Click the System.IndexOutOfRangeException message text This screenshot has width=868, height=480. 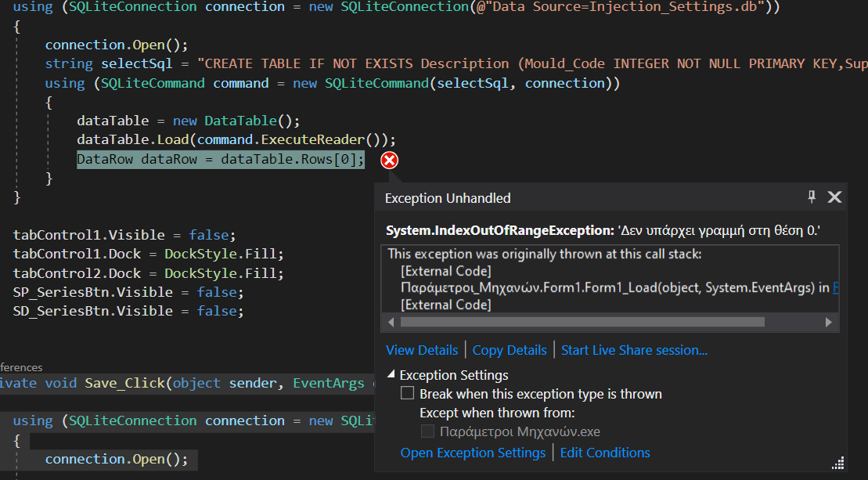click(x=603, y=230)
